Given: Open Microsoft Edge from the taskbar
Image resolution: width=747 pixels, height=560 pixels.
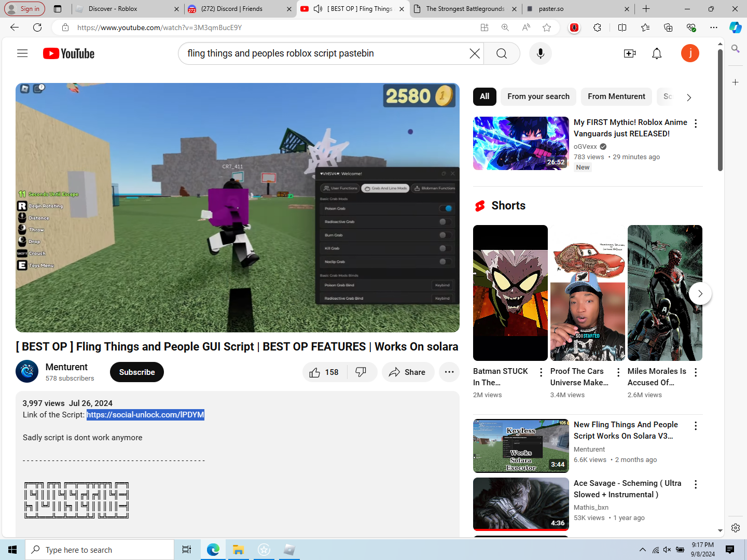Looking at the screenshot, I should click(x=213, y=550).
